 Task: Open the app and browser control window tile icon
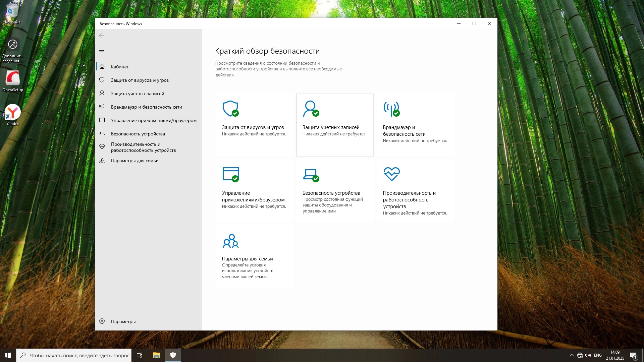click(230, 174)
